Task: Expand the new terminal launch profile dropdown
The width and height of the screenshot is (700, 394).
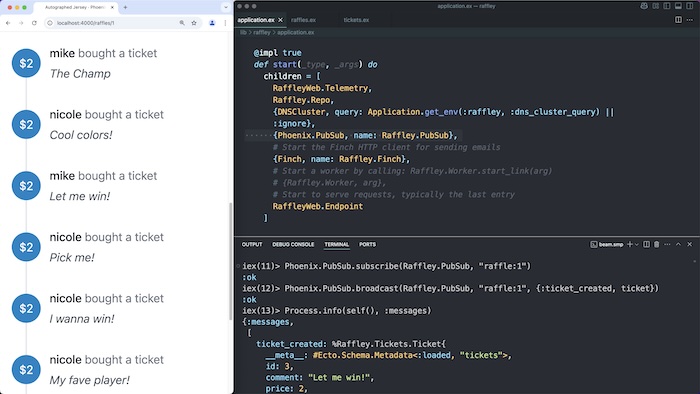Action: click(637, 245)
